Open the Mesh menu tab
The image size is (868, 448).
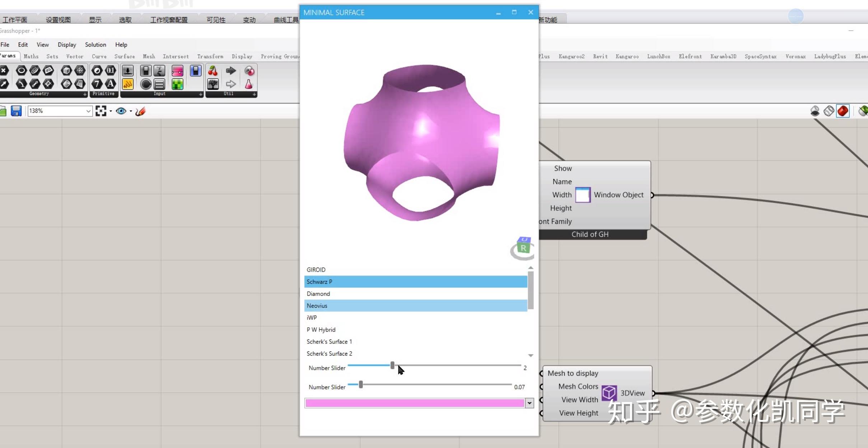click(x=149, y=56)
